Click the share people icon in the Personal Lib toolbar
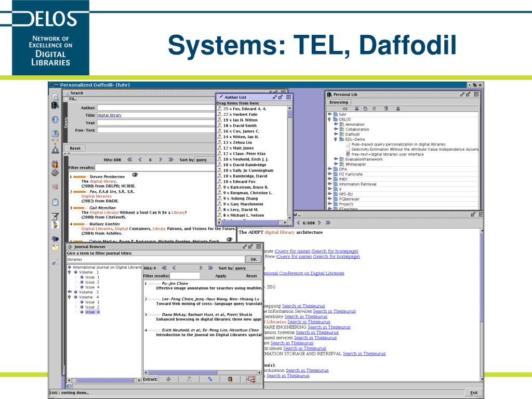Image resolution: width=532 pixels, height=399 pixels. tap(398, 109)
